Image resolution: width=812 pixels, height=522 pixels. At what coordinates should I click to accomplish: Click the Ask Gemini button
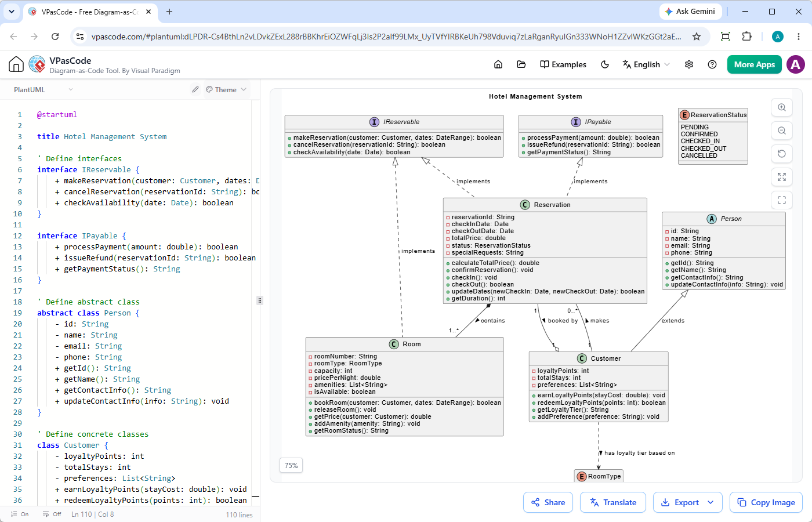click(690, 12)
